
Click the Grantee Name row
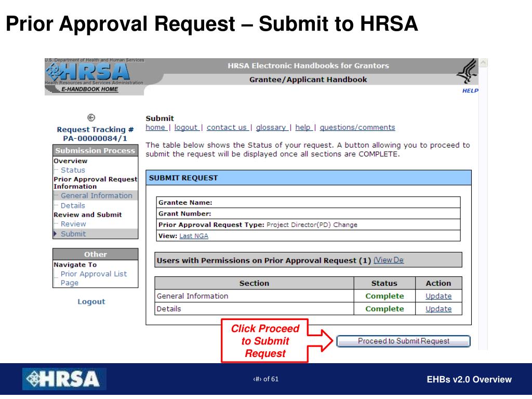(x=308, y=202)
